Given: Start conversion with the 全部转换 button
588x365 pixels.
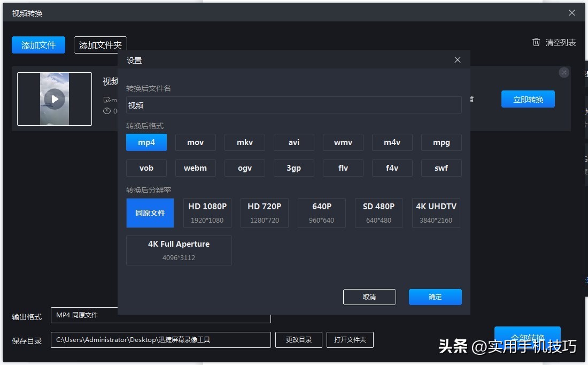Looking at the screenshot, I should click(x=528, y=337).
